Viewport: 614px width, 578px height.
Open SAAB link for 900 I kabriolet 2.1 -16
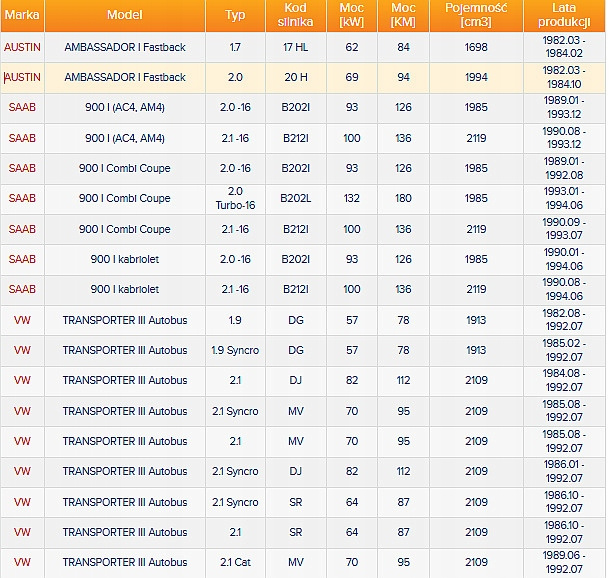click(22, 289)
